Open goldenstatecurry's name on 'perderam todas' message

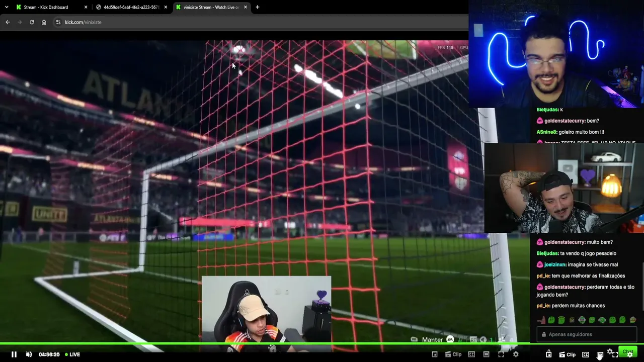coord(565,287)
